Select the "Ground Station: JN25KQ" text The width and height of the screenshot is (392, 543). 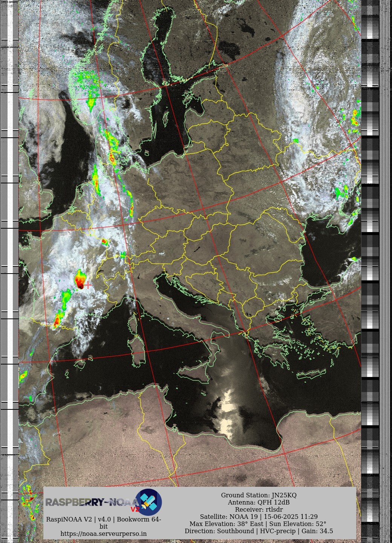coord(259,495)
